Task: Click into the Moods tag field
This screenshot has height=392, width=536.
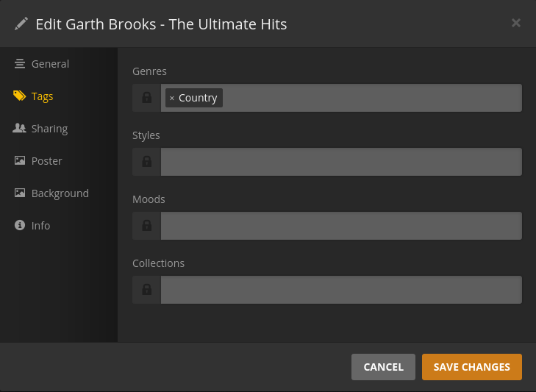Action: click(341, 226)
